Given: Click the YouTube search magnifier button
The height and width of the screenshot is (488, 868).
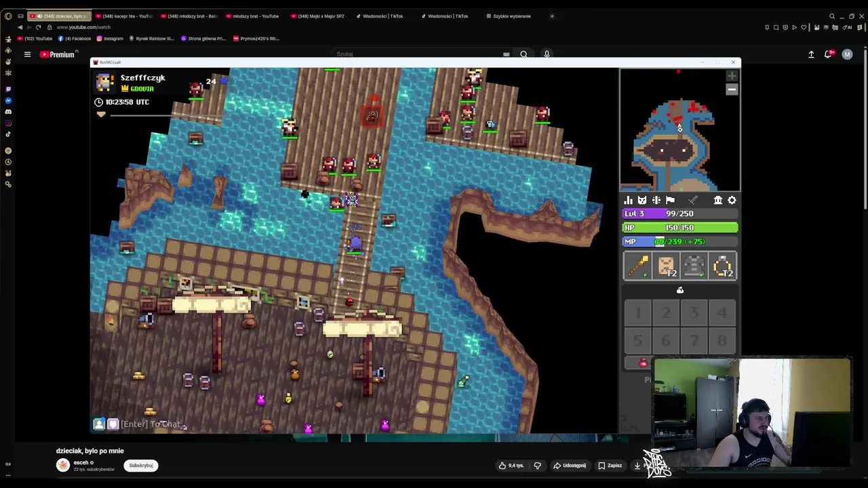Looking at the screenshot, I should coord(524,54).
